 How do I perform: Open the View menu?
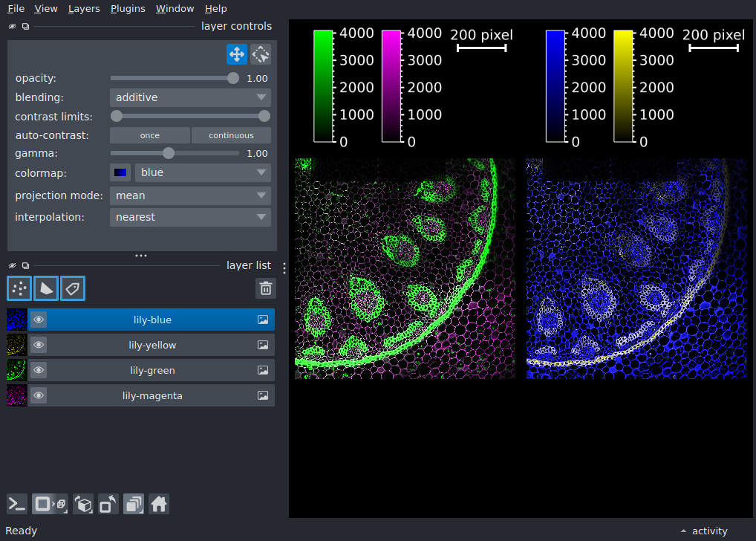(46, 9)
